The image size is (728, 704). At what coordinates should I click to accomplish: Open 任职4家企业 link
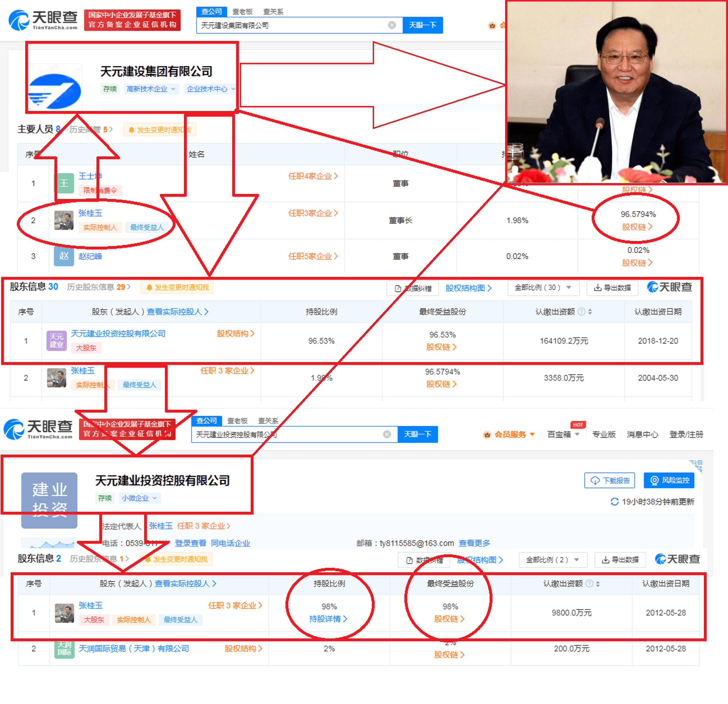point(313,176)
